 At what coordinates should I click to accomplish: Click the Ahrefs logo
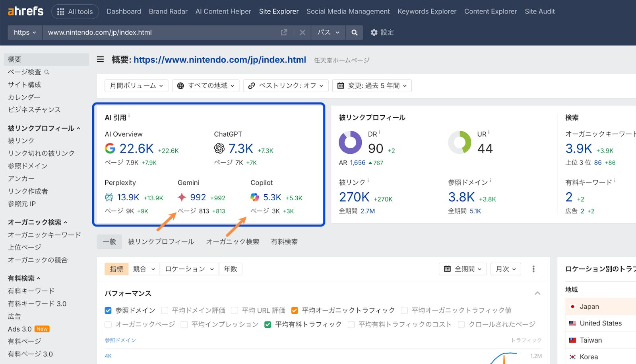point(26,11)
